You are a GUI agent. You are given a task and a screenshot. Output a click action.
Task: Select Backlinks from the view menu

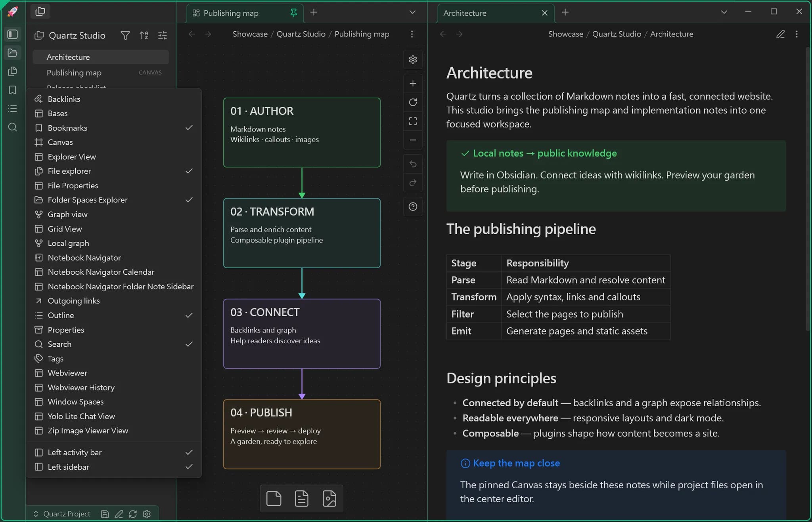(x=114, y=99)
